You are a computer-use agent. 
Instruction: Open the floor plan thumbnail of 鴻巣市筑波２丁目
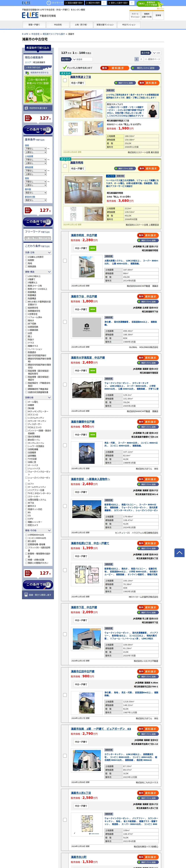(x=73, y=128)
